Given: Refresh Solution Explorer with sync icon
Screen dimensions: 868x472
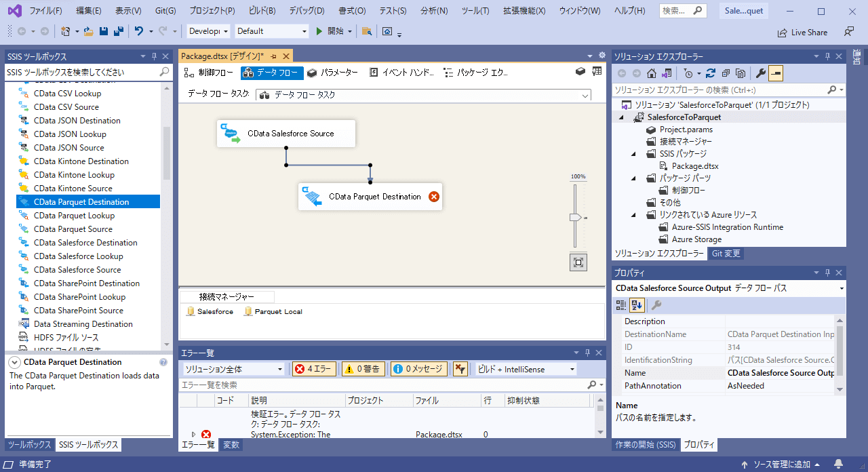Looking at the screenshot, I should (711, 73).
